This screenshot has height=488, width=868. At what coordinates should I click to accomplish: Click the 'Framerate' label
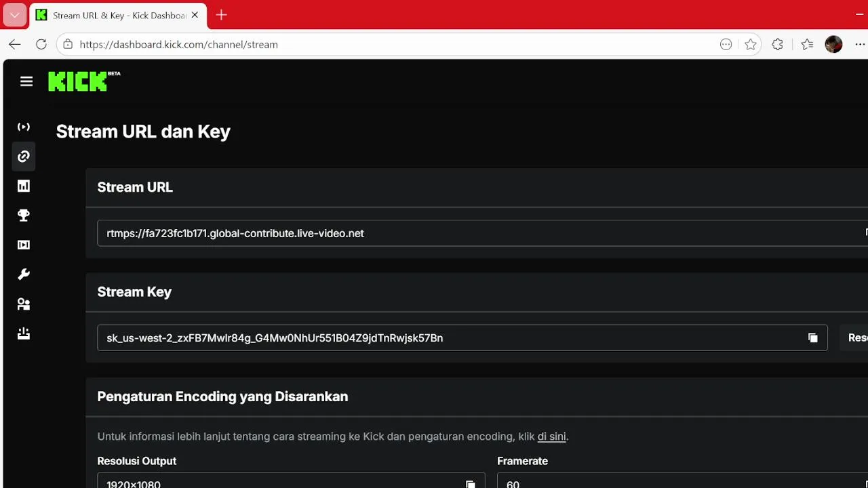click(522, 461)
